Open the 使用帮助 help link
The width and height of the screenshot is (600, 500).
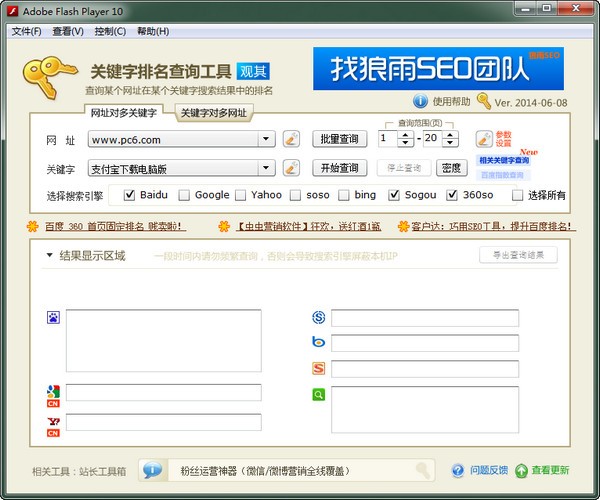coord(452,102)
